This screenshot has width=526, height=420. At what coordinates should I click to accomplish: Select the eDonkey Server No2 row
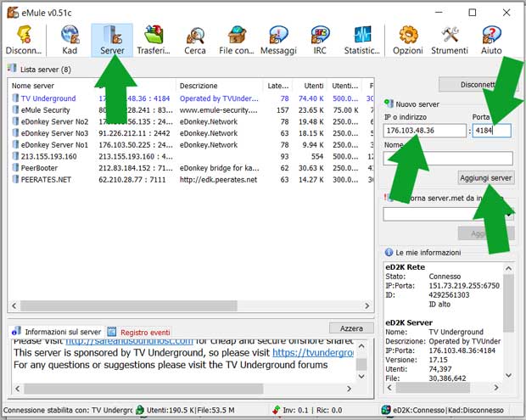point(191,121)
